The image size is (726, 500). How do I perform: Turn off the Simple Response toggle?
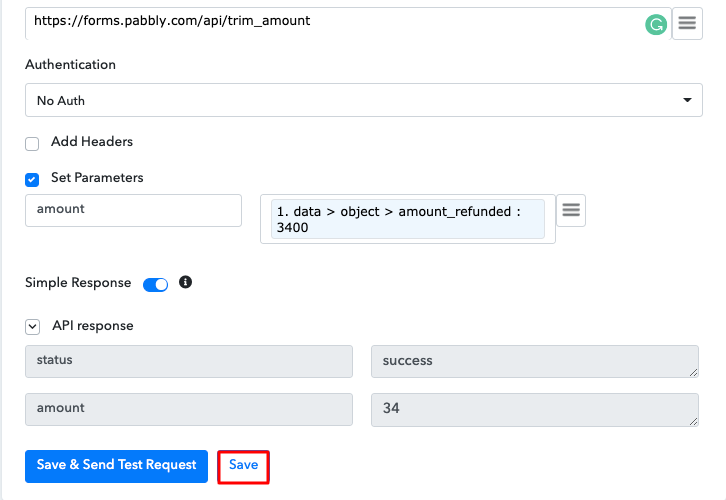tap(156, 285)
